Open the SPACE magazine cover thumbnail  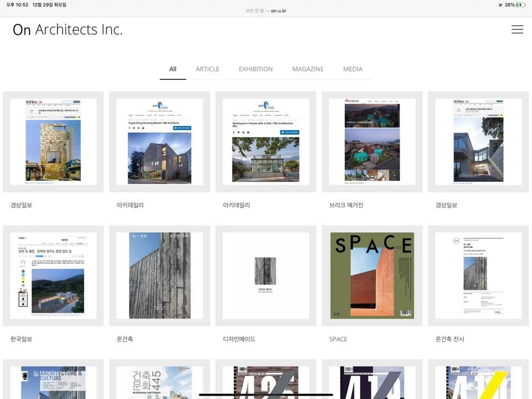click(372, 275)
